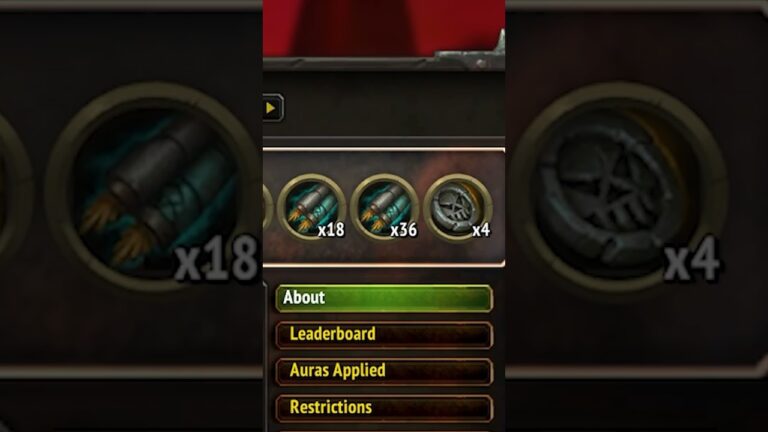This screenshot has width=768, height=432.
Task: View the Restrictions section
Action: click(x=384, y=408)
